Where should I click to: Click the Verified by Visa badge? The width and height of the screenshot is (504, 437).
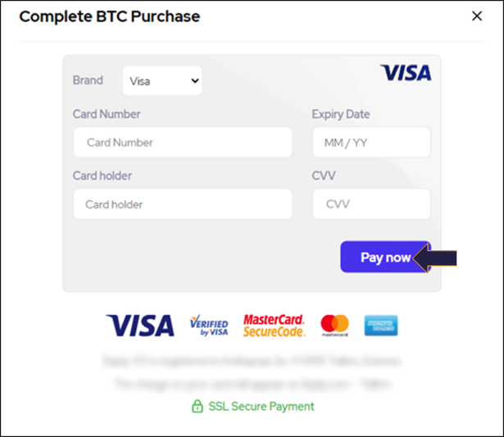tap(208, 325)
